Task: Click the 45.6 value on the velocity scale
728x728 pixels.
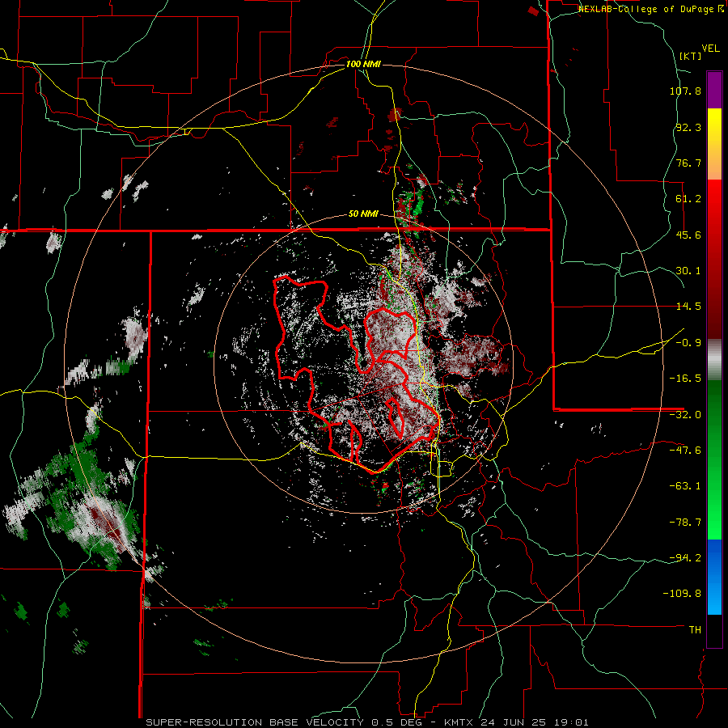Action: point(688,235)
